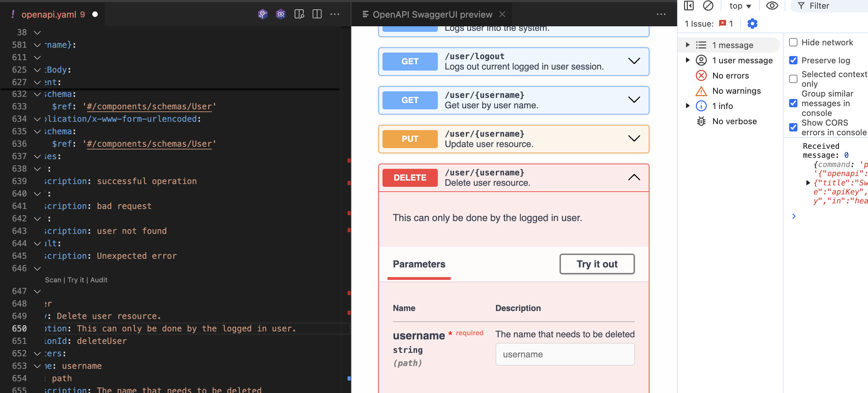Click 'Unexpected error' text on line 645
Viewport: 868px width, 393px height.
(x=137, y=256)
